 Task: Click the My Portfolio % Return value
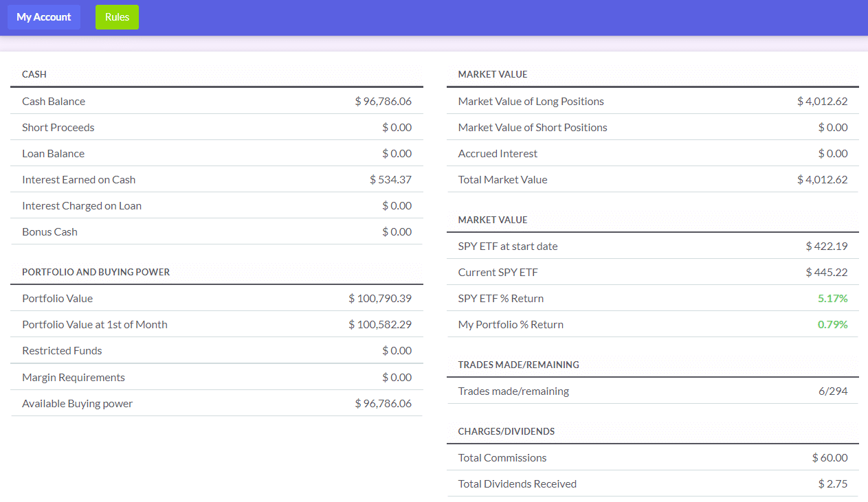[x=832, y=324]
